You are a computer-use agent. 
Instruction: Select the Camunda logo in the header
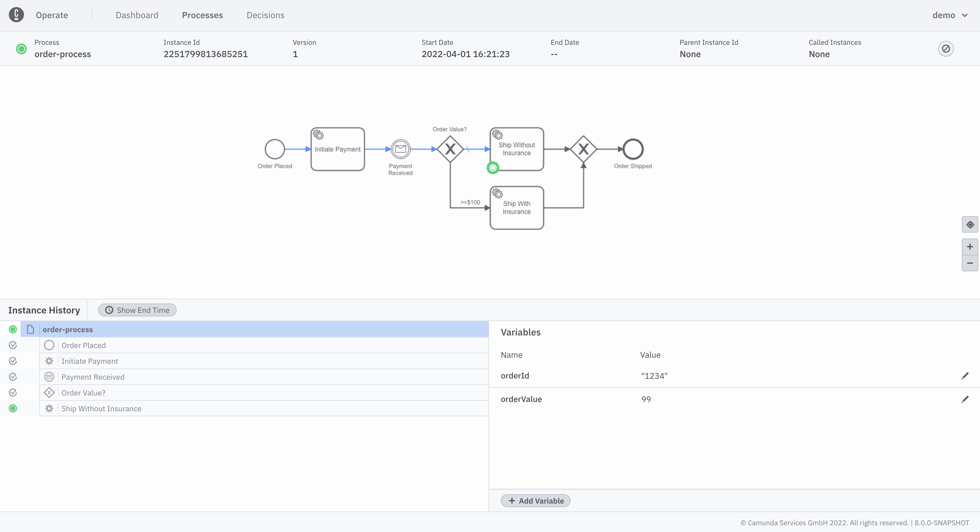click(x=16, y=15)
